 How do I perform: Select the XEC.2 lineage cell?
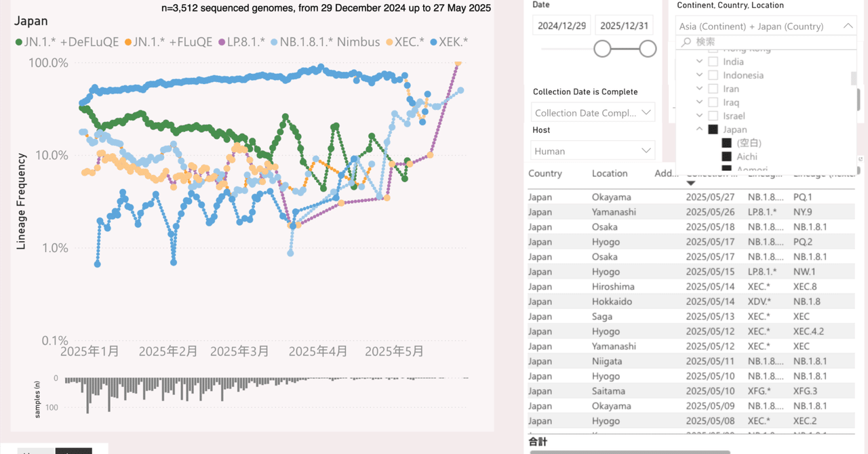805,421
